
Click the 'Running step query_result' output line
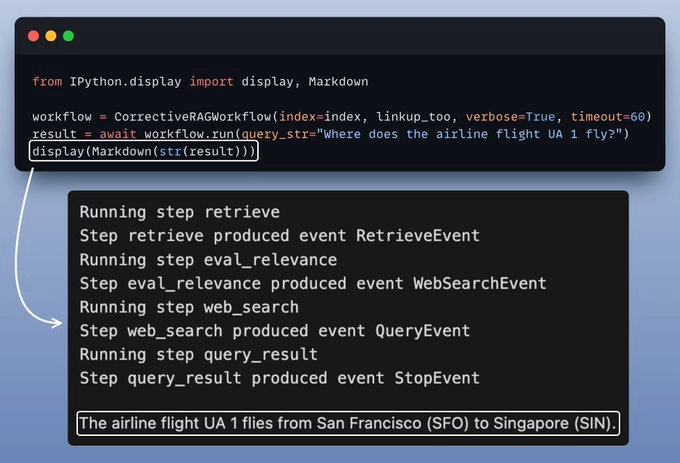tap(199, 354)
